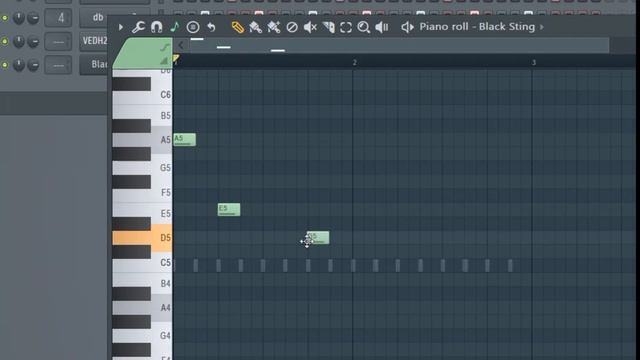Click first knob on Bla channel row

tap(19, 64)
